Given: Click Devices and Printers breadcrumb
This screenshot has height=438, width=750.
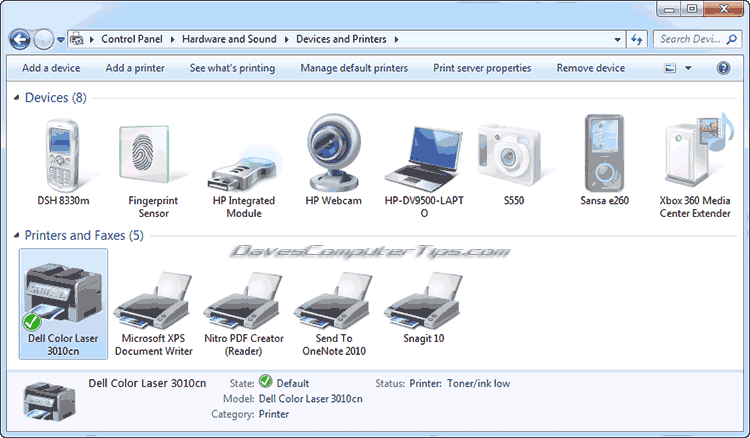Looking at the screenshot, I should (341, 39).
